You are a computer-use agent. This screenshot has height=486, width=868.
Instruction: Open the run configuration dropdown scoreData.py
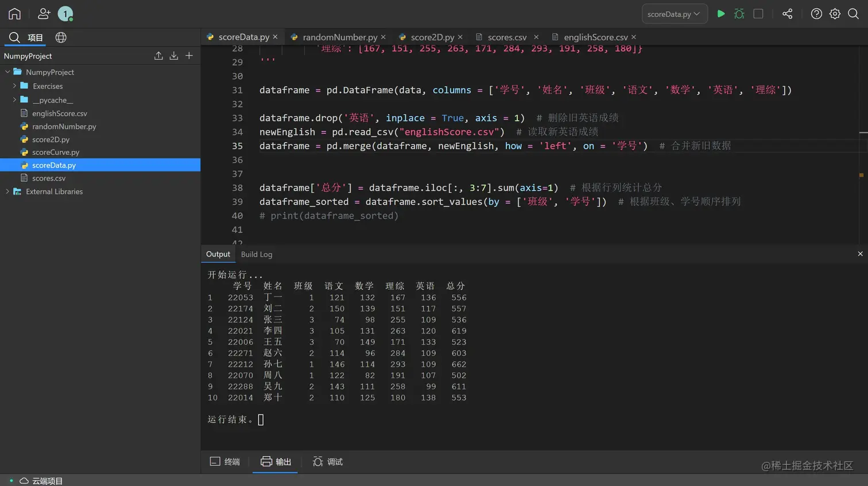click(x=675, y=14)
